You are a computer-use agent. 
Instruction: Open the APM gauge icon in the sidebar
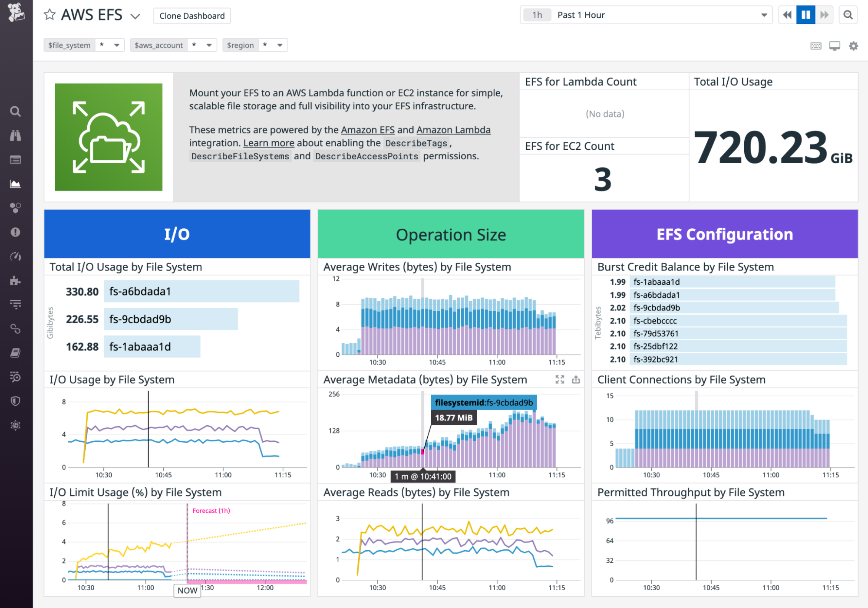pyautogui.click(x=15, y=256)
